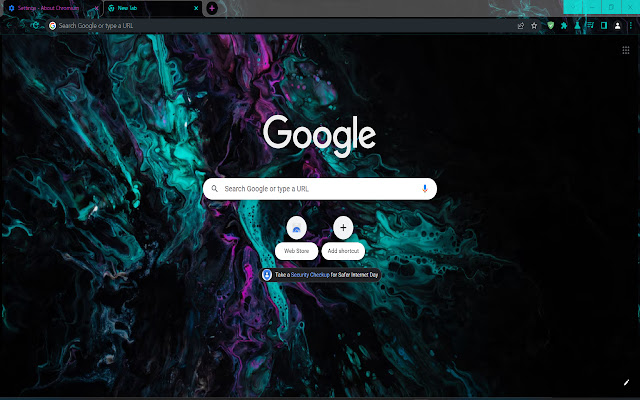The width and height of the screenshot is (640, 400).
Task: Click the magnifier icon in search box
Action: [214, 189]
